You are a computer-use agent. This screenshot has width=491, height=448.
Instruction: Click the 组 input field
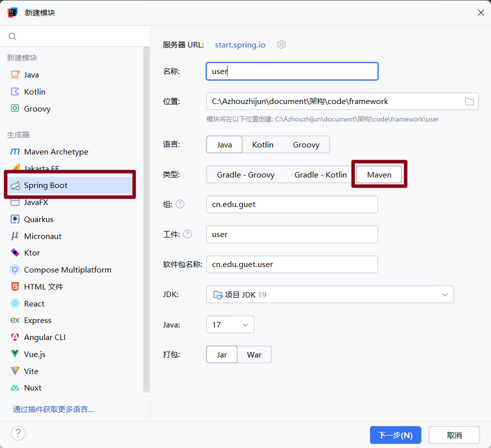point(292,204)
